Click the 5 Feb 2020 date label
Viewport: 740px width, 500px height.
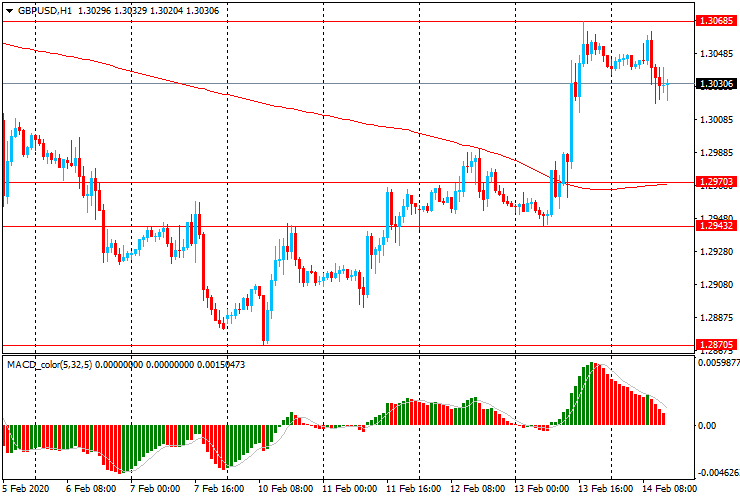[x=26, y=488]
